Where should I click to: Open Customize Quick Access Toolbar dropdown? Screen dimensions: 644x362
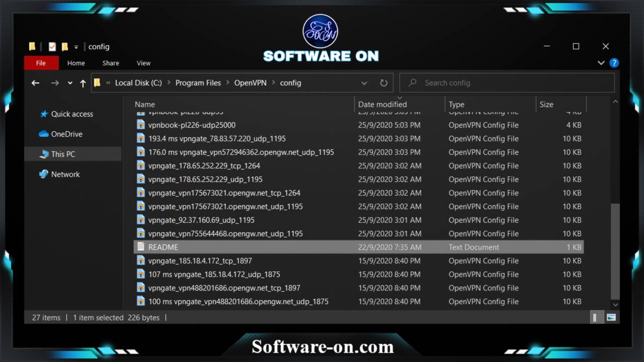click(x=76, y=47)
